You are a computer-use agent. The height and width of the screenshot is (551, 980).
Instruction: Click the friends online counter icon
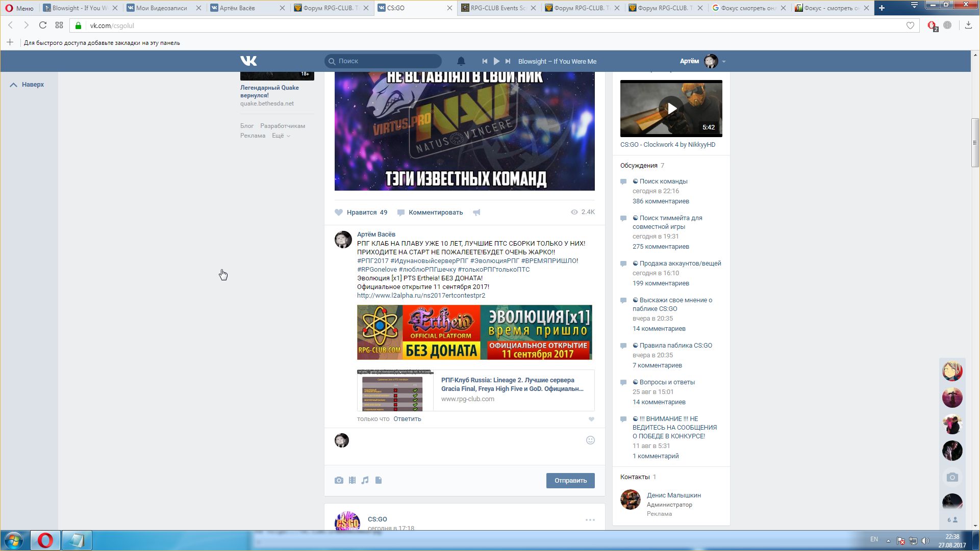[952, 520]
